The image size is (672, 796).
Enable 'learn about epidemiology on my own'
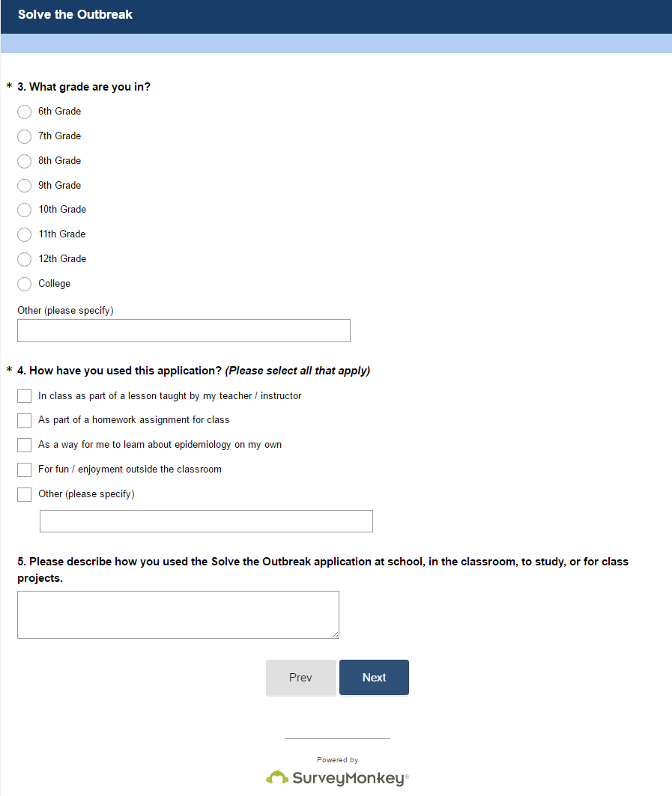pyautogui.click(x=25, y=445)
